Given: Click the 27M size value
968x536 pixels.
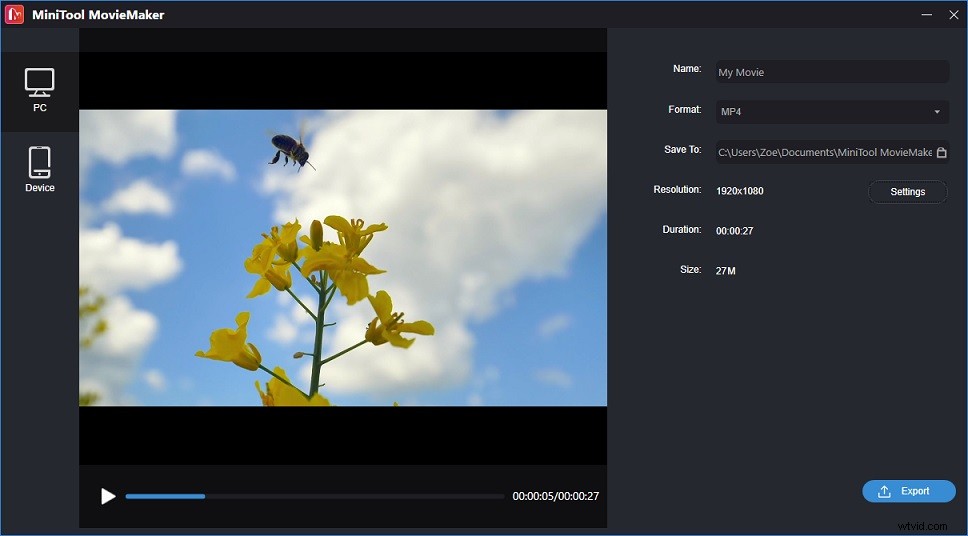Looking at the screenshot, I should (x=725, y=270).
